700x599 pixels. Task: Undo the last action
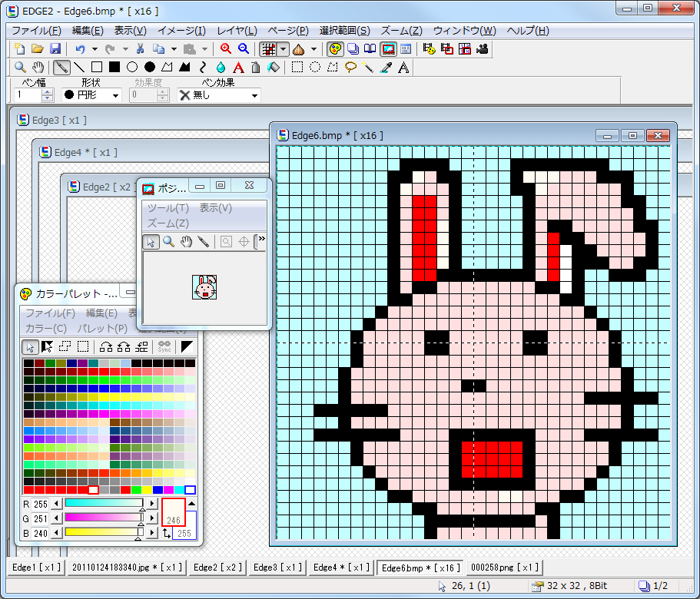coord(81,48)
